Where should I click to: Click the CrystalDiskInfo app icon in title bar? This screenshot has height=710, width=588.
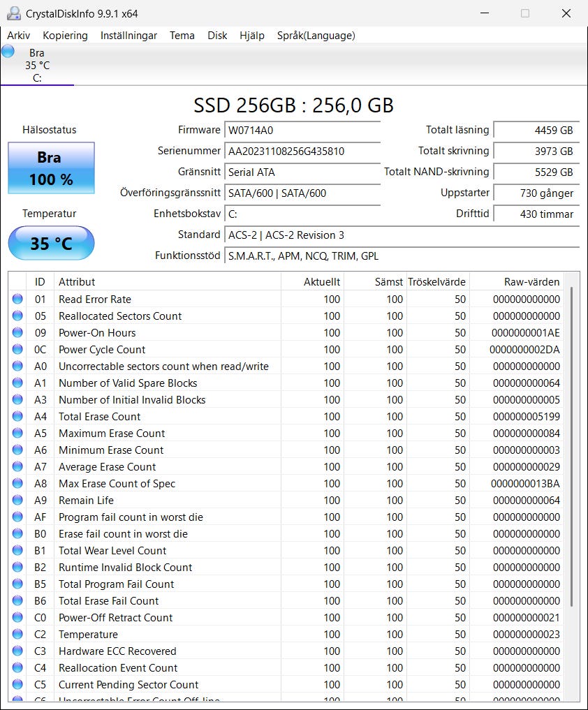pyautogui.click(x=14, y=13)
